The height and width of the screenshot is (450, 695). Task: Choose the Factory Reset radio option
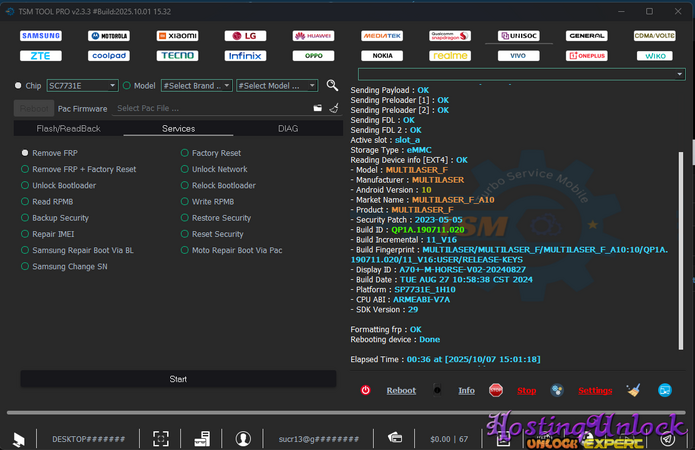[185, 153]
